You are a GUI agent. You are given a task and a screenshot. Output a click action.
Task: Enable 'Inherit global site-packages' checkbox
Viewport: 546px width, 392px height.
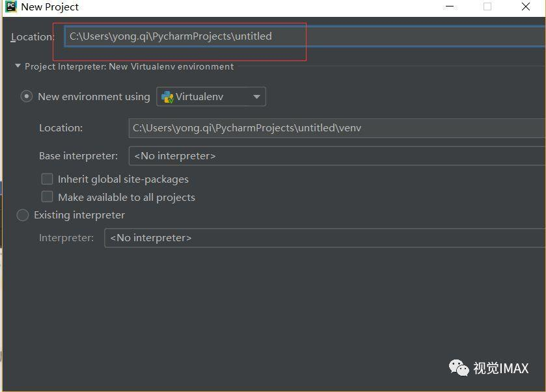(x=47, y=179)
